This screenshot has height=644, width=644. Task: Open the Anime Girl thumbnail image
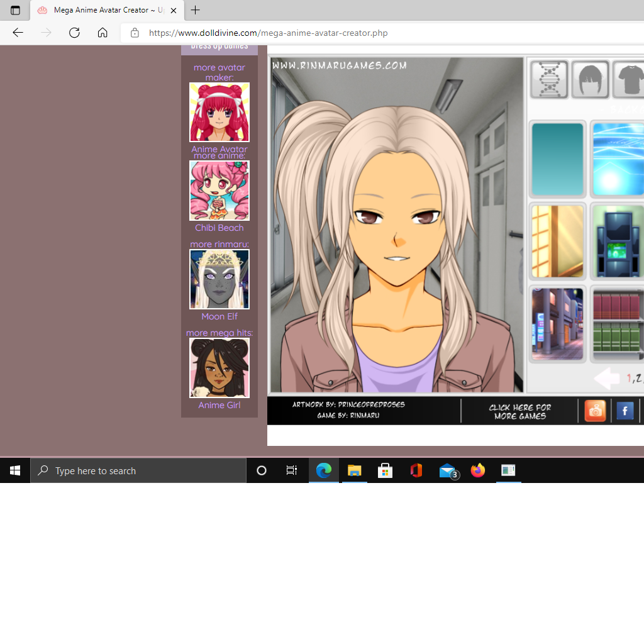point(219,368)
